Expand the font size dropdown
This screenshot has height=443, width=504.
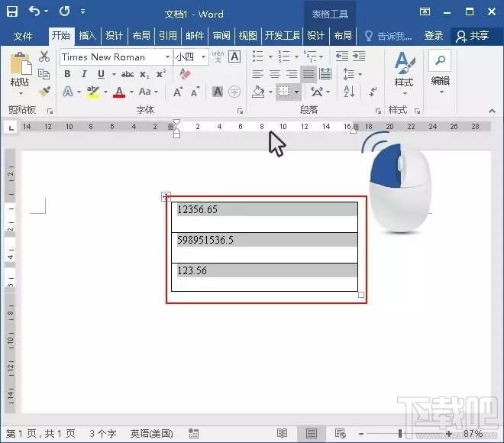pyautogui.click(x=204, y=57)
